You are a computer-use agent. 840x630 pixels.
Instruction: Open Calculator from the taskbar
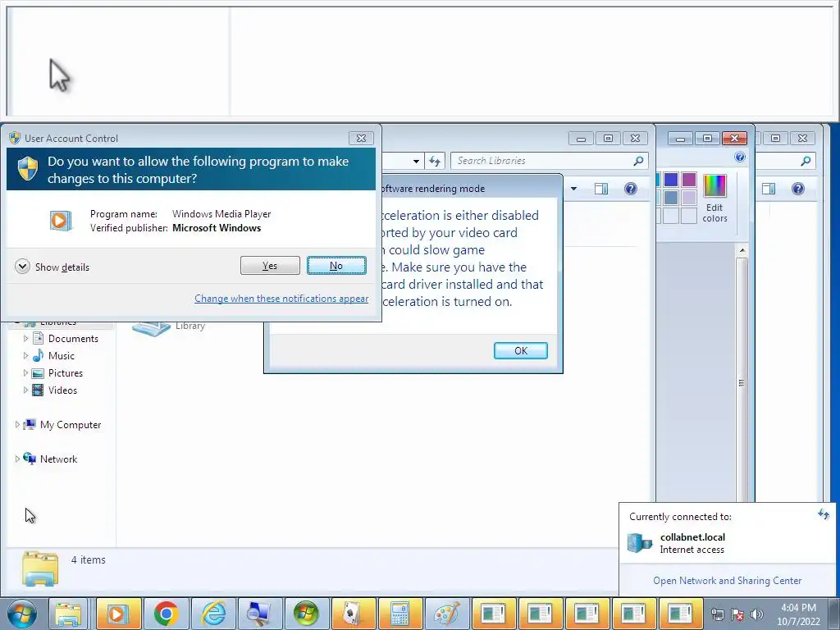399,614
